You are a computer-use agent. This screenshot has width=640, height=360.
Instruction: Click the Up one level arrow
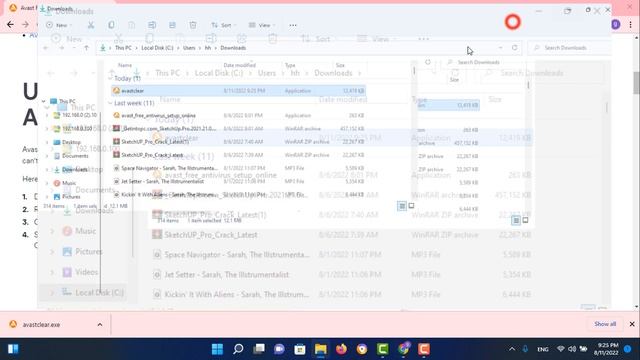click(86, 48)
